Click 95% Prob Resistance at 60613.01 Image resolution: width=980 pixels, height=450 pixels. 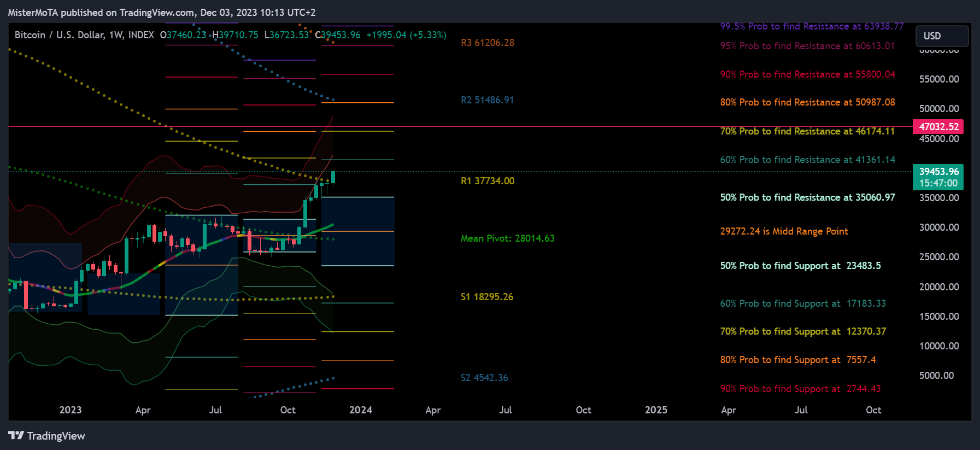click(807, 46)
